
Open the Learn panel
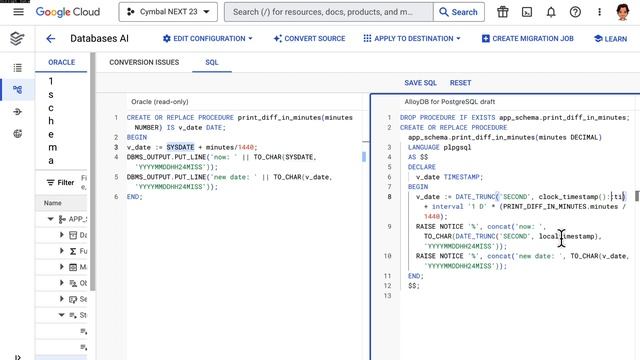click(x=611, y=38)
